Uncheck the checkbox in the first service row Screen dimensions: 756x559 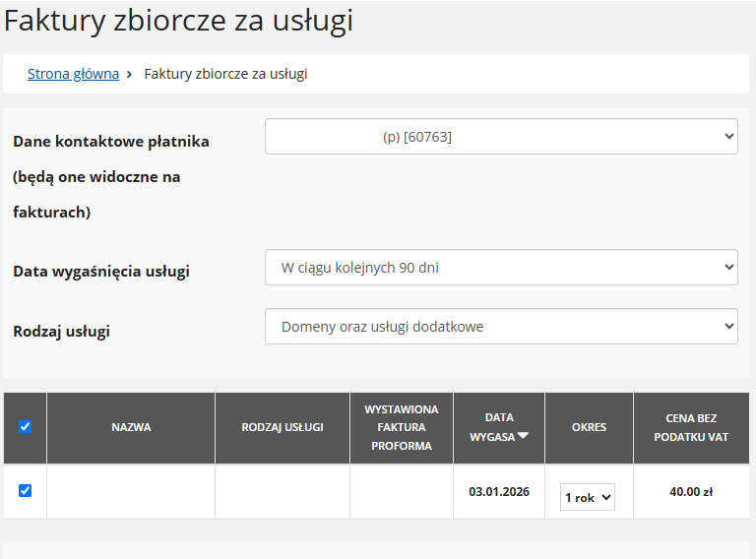(26, 490)
